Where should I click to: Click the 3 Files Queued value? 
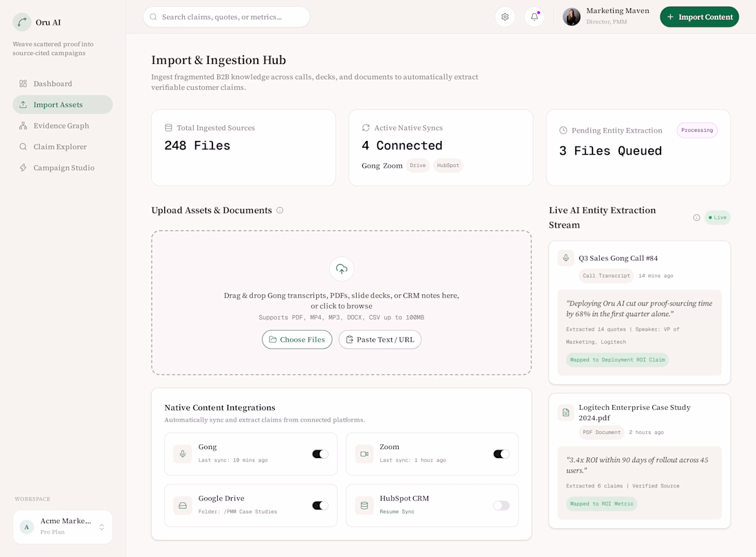click(x=610, y=151)
